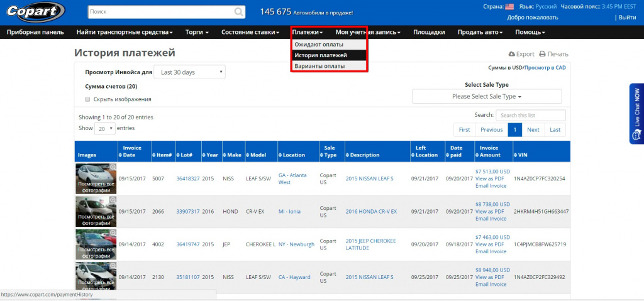Expand Состояние ставки menu
The image size is (644, 301).
pyautogui.click(x=250, y=32)
